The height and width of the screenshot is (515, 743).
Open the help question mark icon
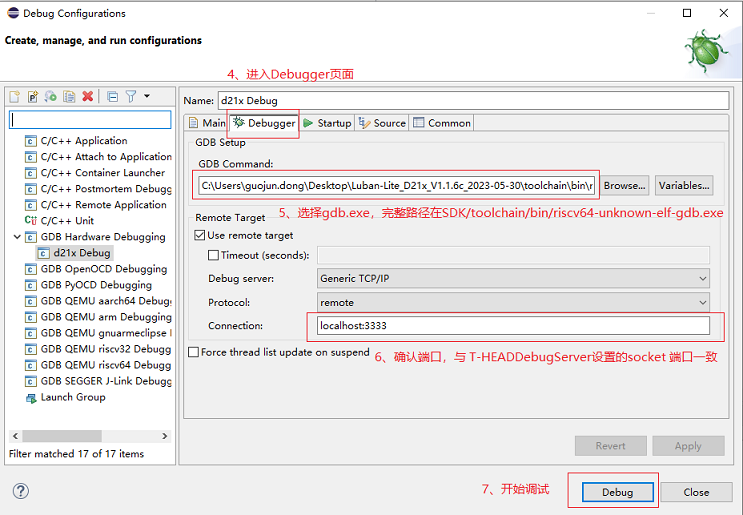(x=21, y=491)
